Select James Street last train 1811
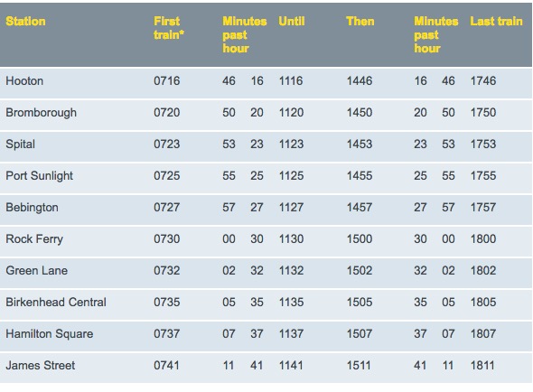Viewport: 533px width, 392px height. 483,366
